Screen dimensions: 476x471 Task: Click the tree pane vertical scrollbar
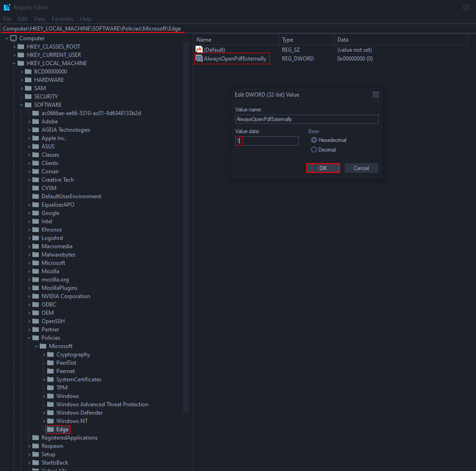tap(186, 227)
